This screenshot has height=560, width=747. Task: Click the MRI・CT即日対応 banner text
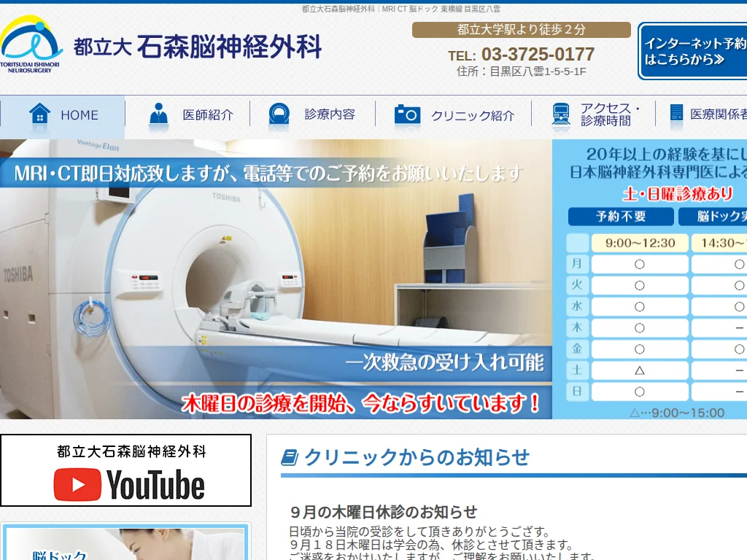click(268, 174)
